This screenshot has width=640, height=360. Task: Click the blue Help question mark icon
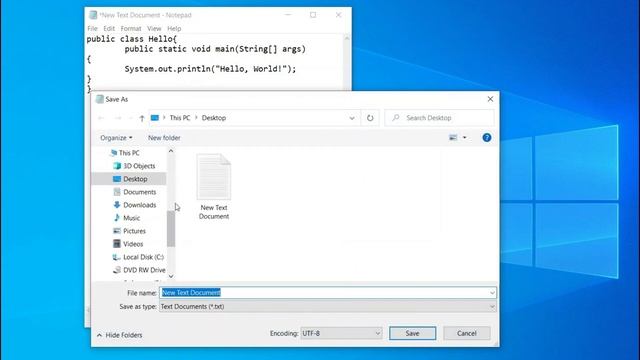tap(487, 138)
